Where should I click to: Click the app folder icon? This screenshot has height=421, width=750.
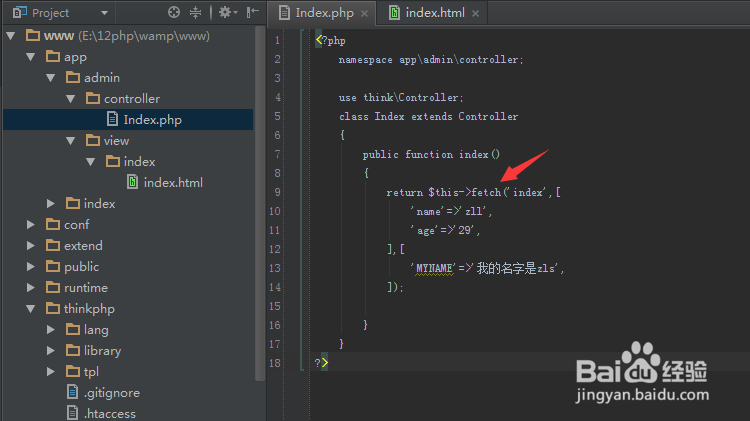point(53,56)
